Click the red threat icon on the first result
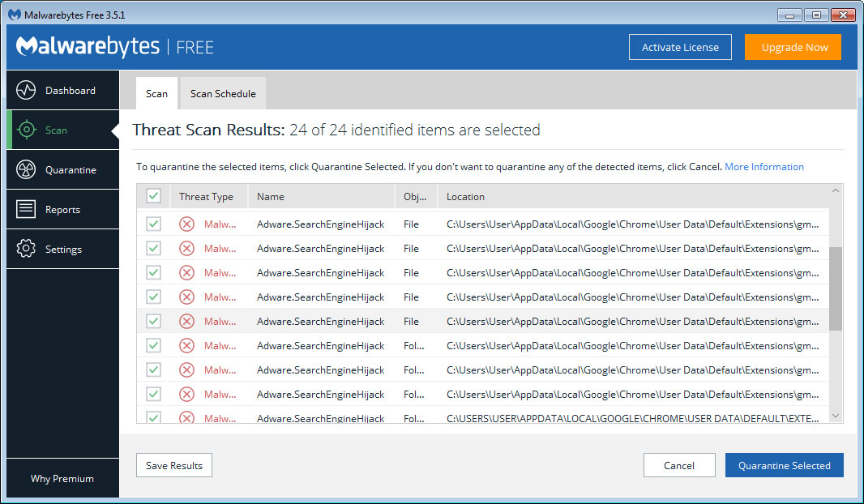 186,224
